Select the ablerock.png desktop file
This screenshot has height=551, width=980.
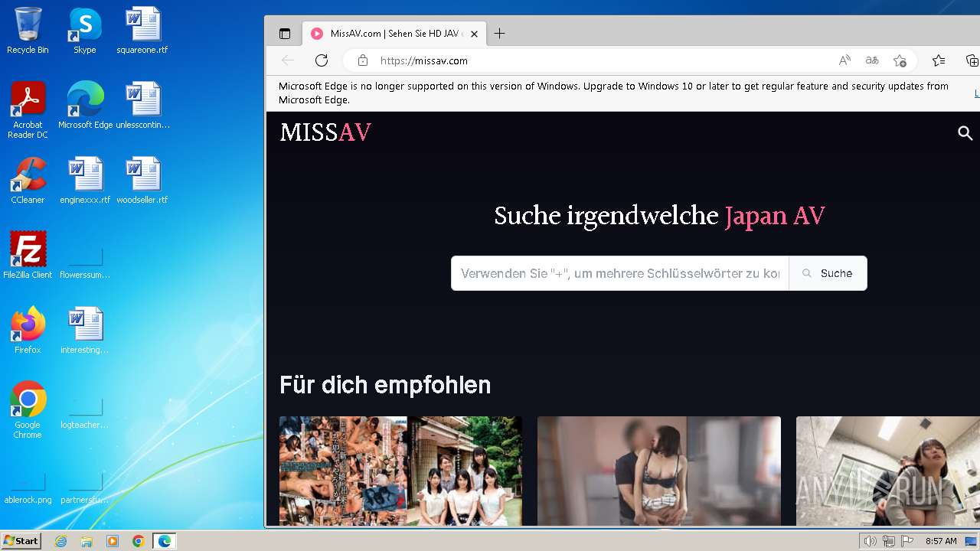(x=28, y=488)
